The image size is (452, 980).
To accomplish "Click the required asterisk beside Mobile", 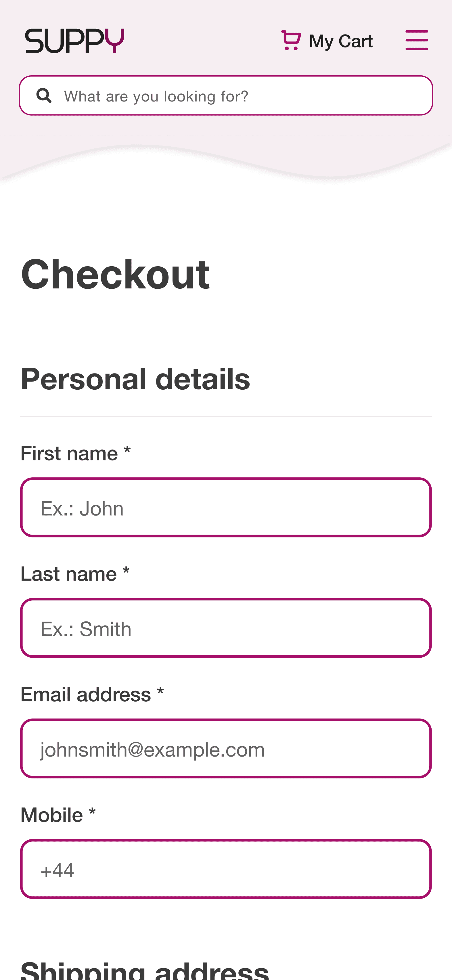I will 92,813.
